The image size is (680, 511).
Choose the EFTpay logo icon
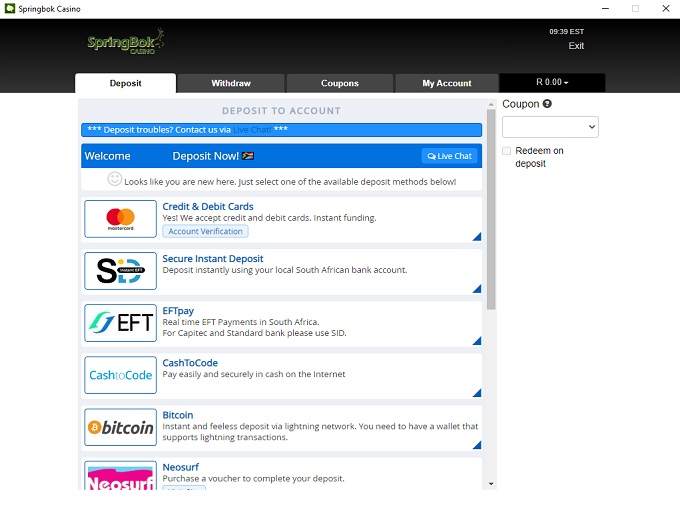pos(120,323)
